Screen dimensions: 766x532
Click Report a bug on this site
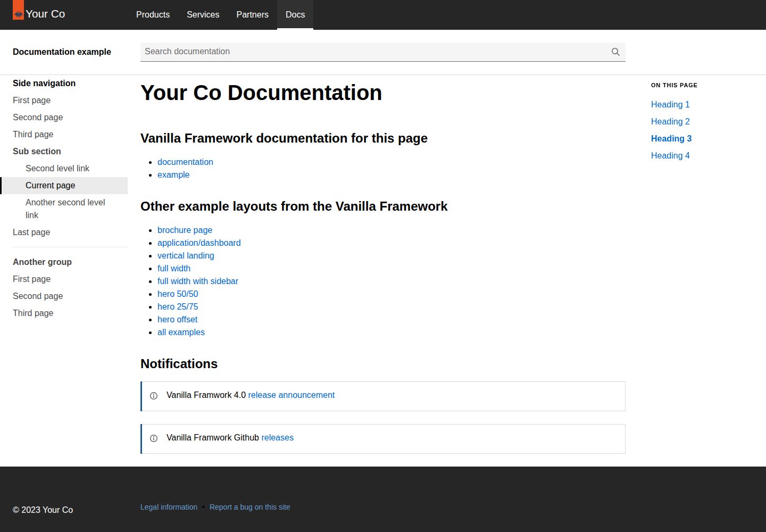point(250,507)
